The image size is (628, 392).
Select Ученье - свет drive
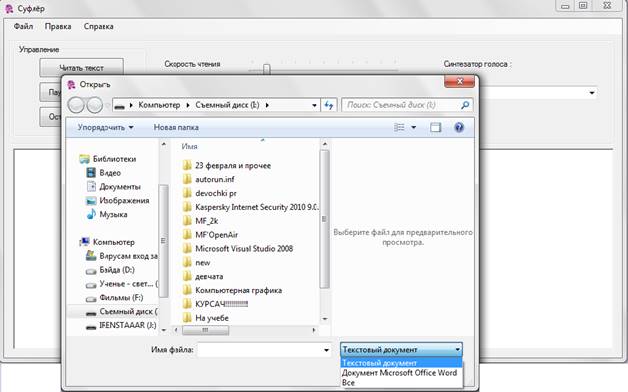pyautogui.click(x=122, y=284)
